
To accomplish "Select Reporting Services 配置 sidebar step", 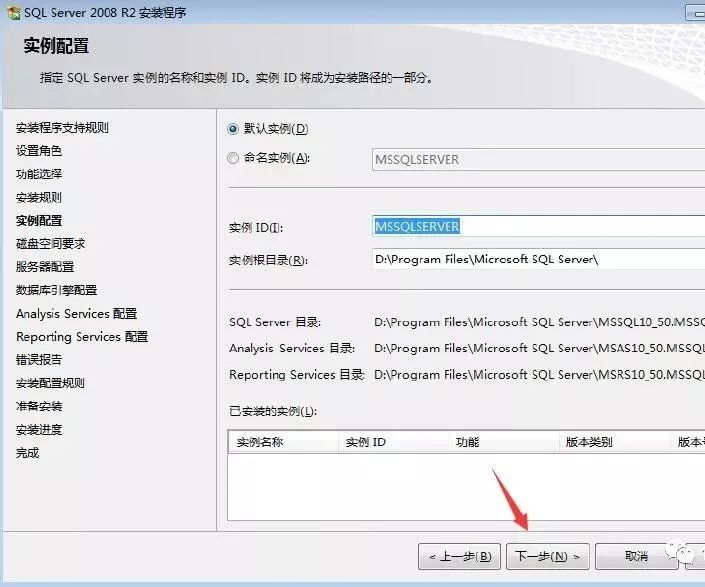I will (82, 337).
